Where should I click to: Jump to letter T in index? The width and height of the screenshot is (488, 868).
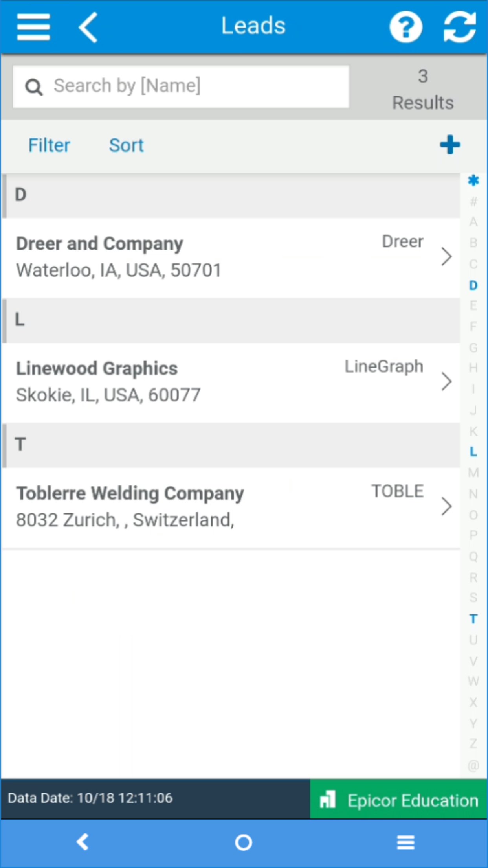point(473,619)
